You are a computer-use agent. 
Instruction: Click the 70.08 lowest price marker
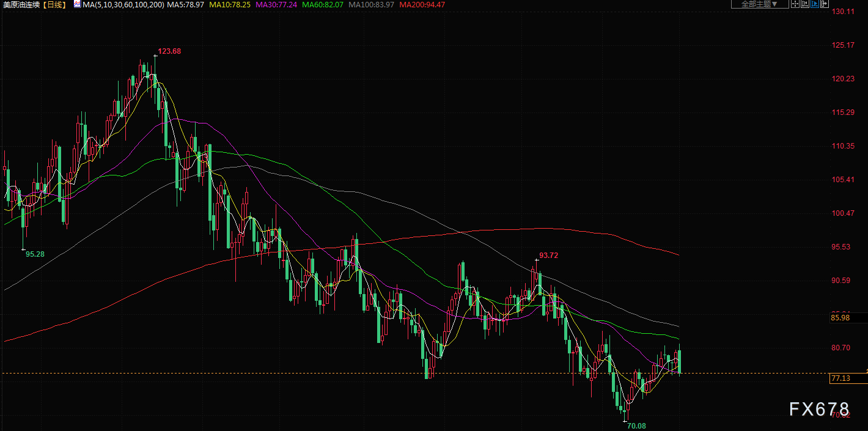(x=636, y=425)
